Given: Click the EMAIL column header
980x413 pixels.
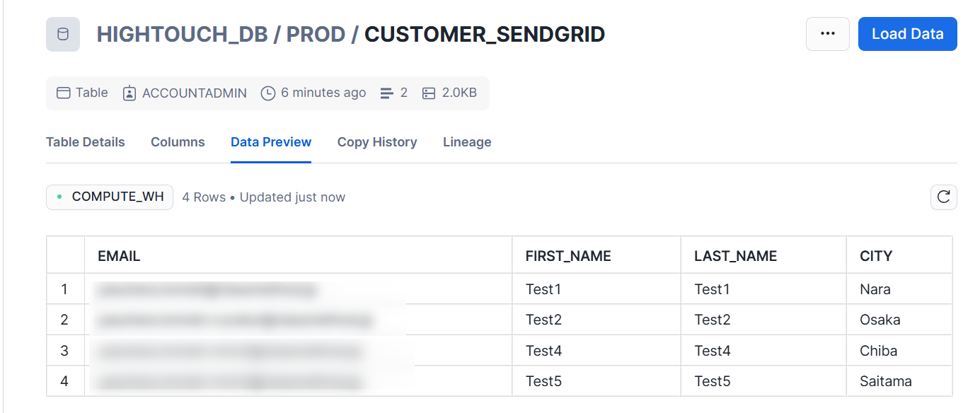Looking at the screenshot, I should pos(119,256).
